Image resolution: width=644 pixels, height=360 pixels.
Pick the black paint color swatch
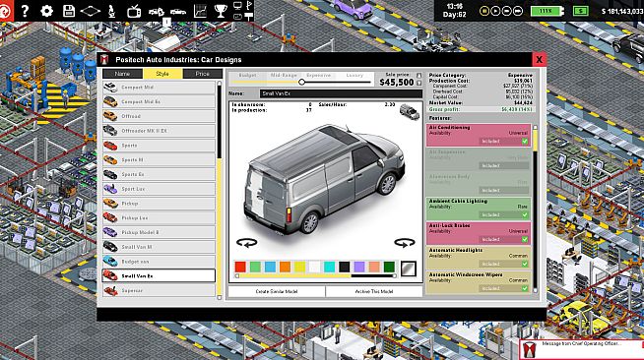point(345,268)
